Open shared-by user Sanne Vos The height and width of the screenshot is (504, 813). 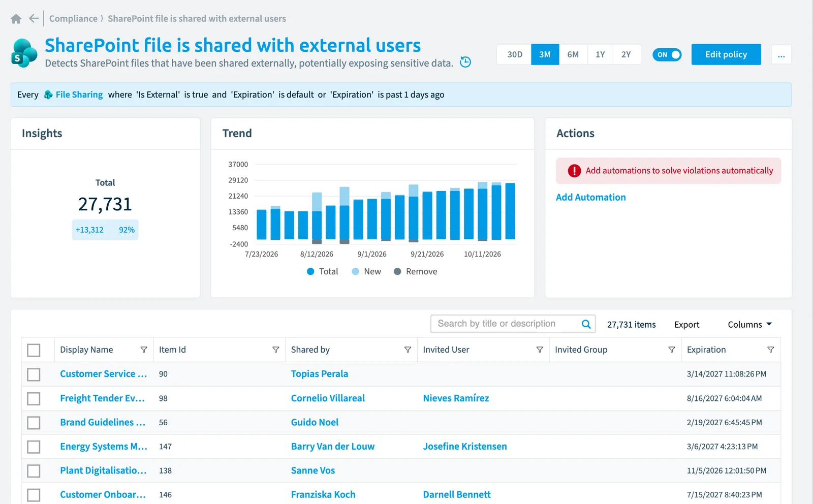pyautogui.click(x=313, y=470)
